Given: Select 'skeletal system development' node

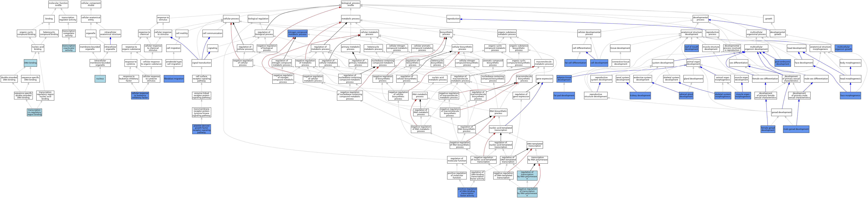Looking at the screenshot, I should click(672, 79).
